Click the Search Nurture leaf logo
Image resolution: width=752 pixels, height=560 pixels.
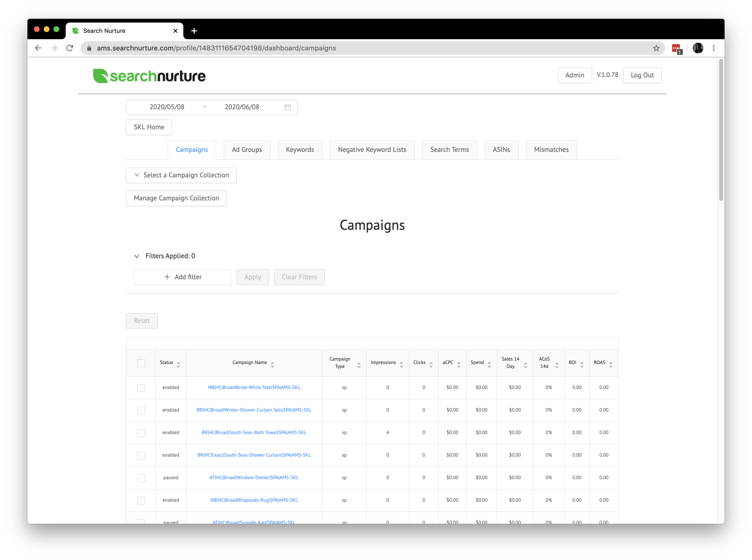coord(100,76)
